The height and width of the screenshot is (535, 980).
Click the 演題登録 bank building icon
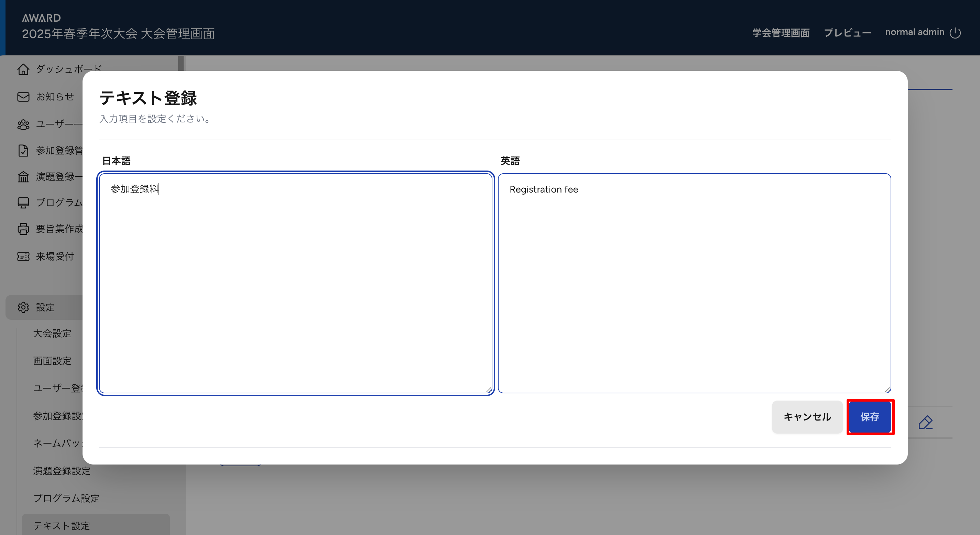[23, 177]
